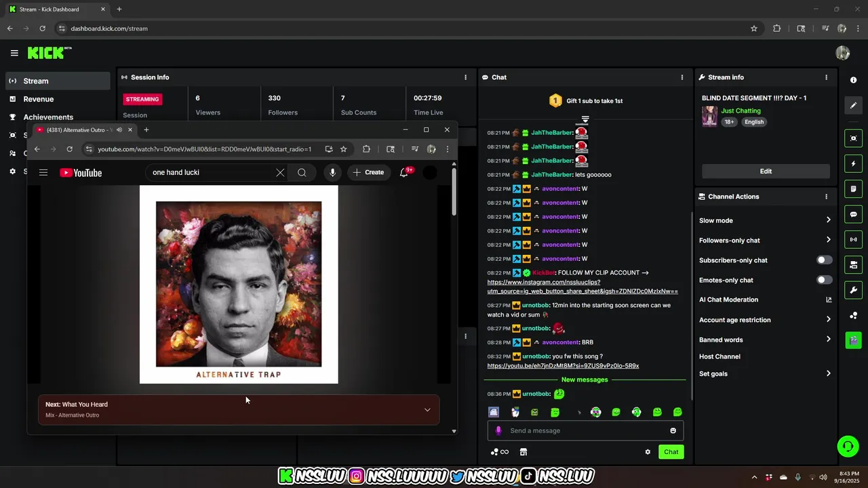Click the red STREAMING status badge
Viewport: 868px width, 488px height.
tap(142, 99)
